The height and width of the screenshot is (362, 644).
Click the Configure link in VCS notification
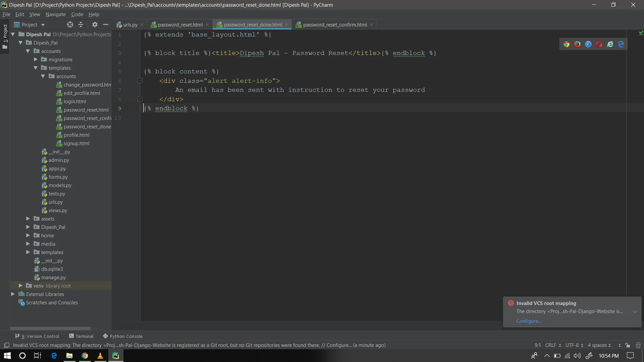528,321
